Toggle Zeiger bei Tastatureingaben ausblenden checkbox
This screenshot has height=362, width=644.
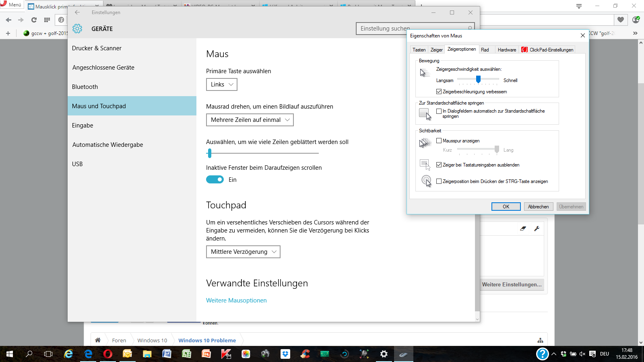click(x=439, y=165)
